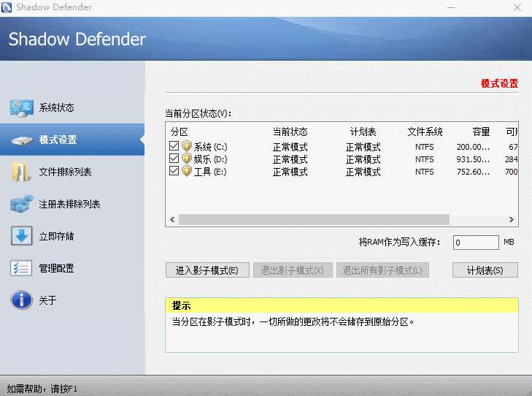
Task: Open the 立即存储 page
Action: tap(72, 236)
